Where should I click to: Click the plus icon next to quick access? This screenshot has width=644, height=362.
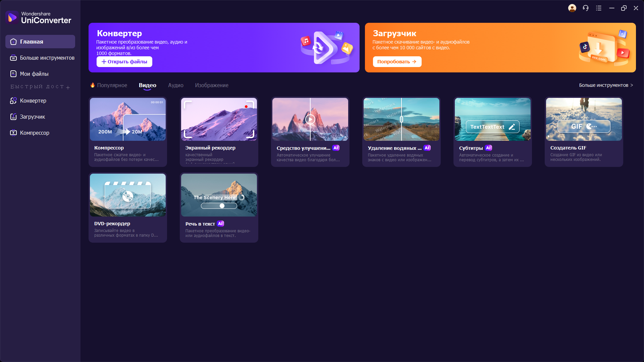tap(68, 87)
